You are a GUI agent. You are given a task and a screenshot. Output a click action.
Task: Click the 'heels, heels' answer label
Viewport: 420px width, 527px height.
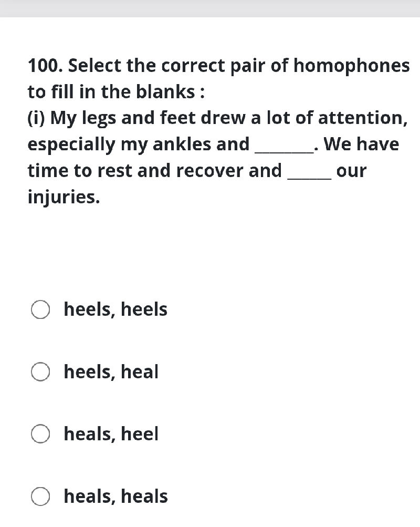coord(115,309)
